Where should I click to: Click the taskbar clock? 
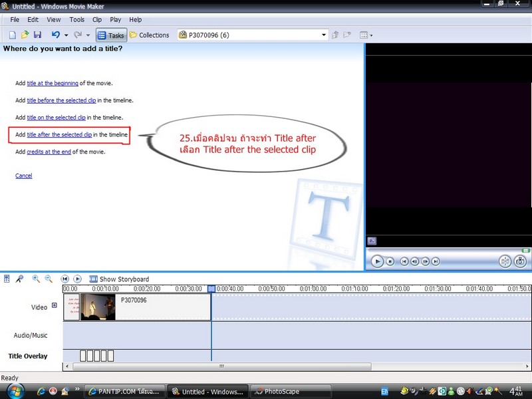516,391
